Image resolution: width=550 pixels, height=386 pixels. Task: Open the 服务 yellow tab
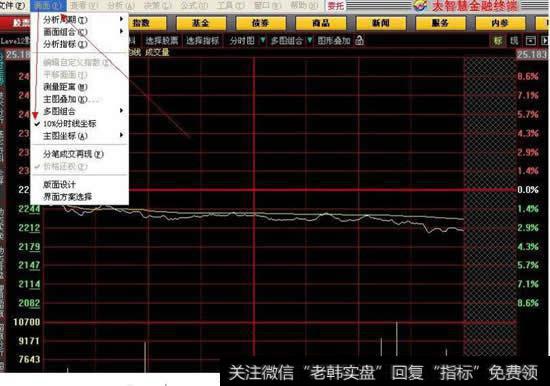441,23
